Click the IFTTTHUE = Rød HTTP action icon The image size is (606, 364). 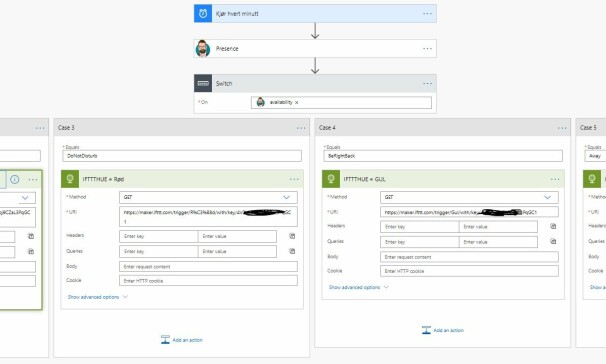(x=70, y=179)
